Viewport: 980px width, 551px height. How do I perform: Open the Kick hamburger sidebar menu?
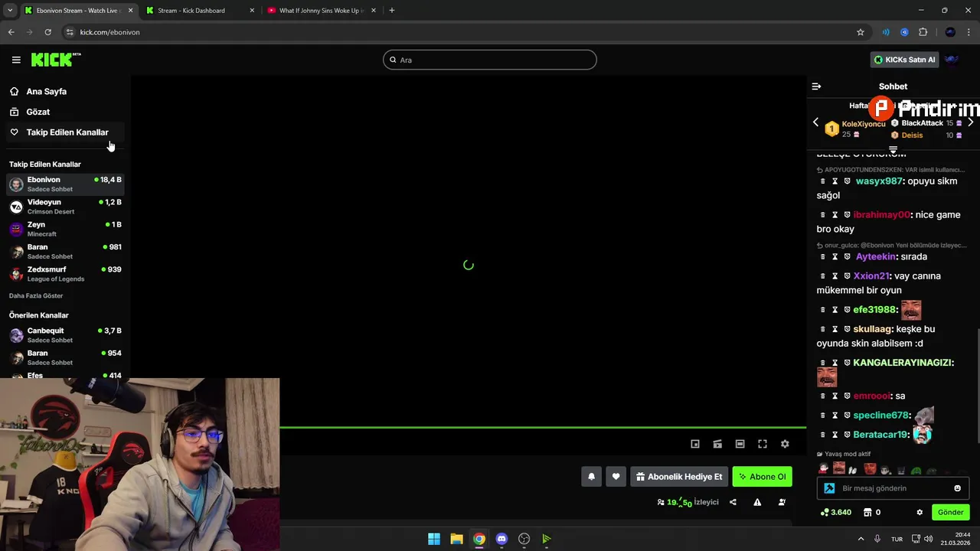(x=16, y=60)
